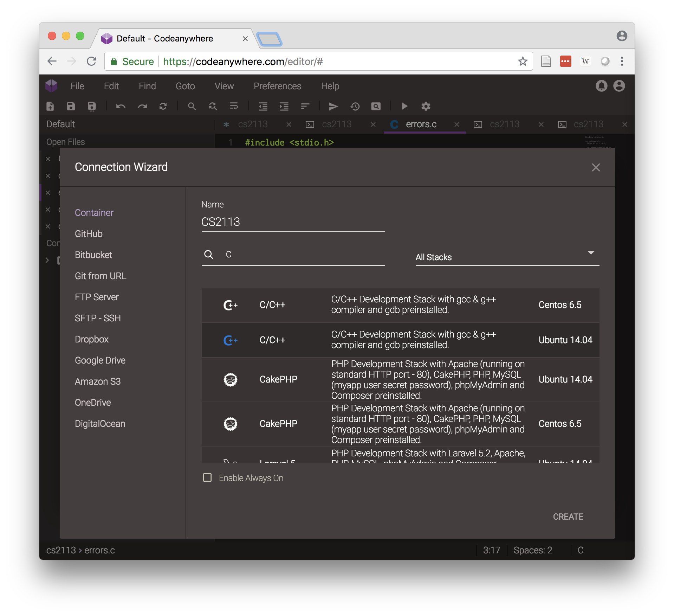Screen dimensions: 674x616
Task: Select Container connection type
Action: 94,213
